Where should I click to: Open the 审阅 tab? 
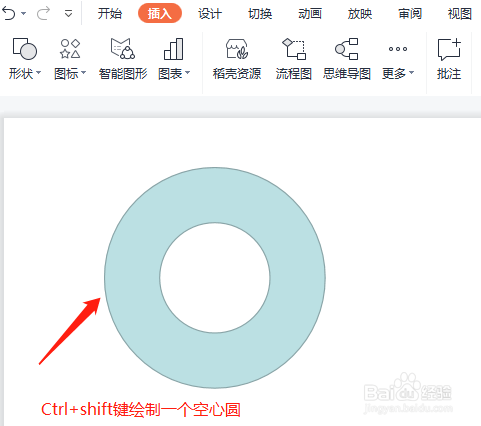[410, 14]
